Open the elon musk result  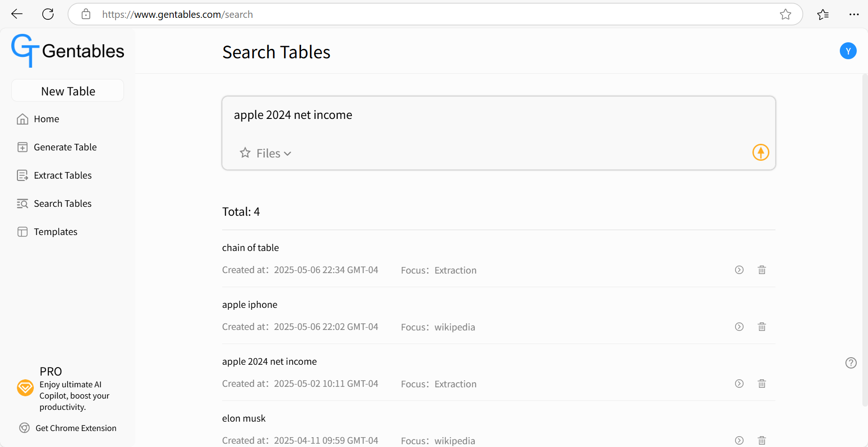(739, 440)
